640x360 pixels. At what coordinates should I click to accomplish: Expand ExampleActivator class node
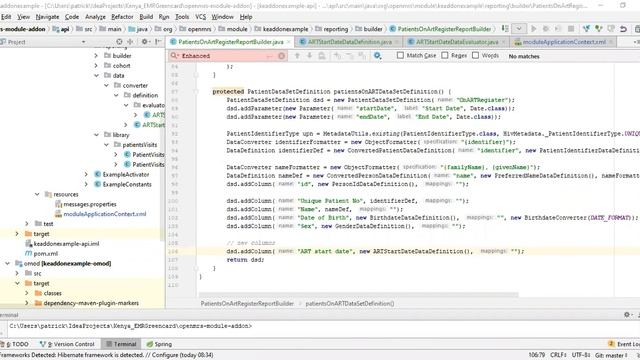coord(86,174)
